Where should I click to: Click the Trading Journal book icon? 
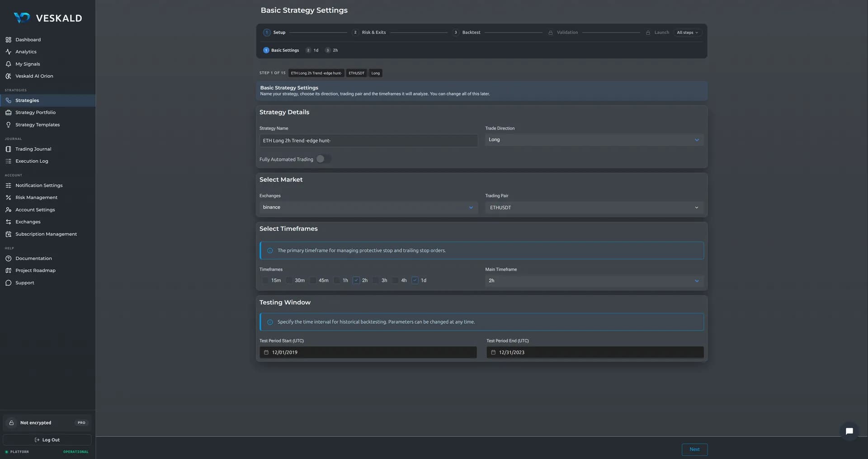point(8,149)
